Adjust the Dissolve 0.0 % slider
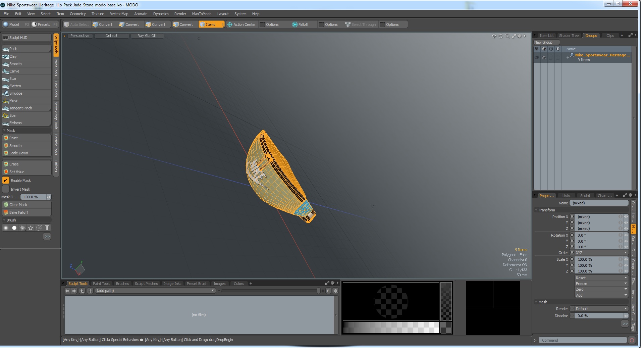Viewport: 644px width, 349px height. (601, 316)
